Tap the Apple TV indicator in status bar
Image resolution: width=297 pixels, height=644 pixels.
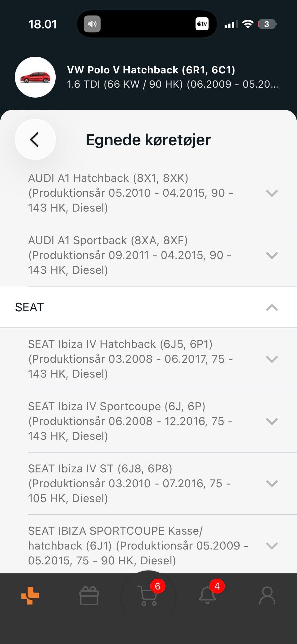202,24
